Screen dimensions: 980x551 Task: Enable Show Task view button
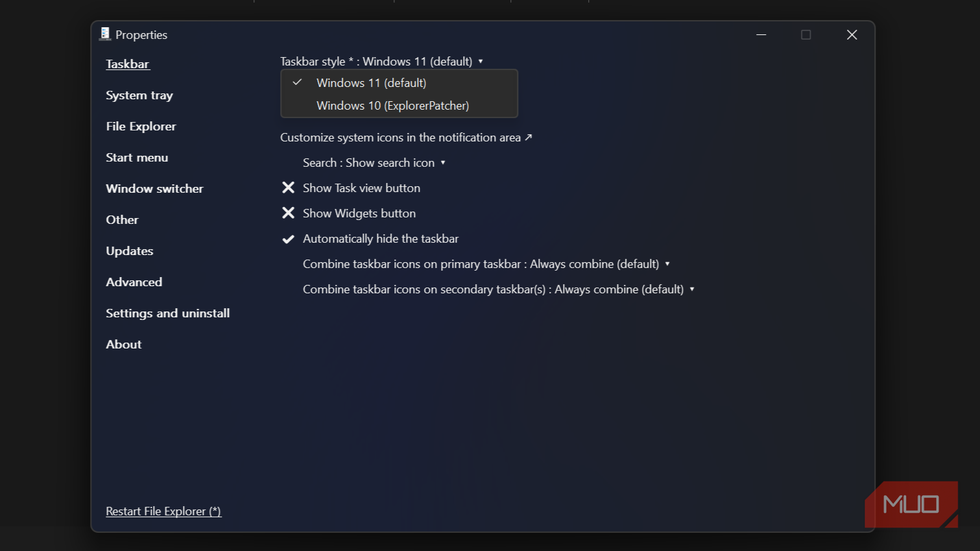tap(361, 188)
